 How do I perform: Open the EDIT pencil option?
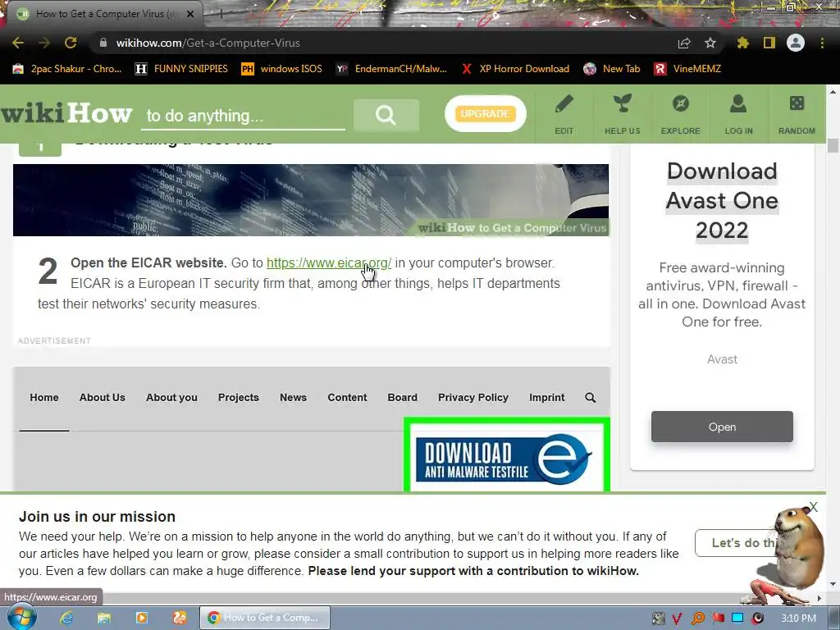click(x=564, y=114)
